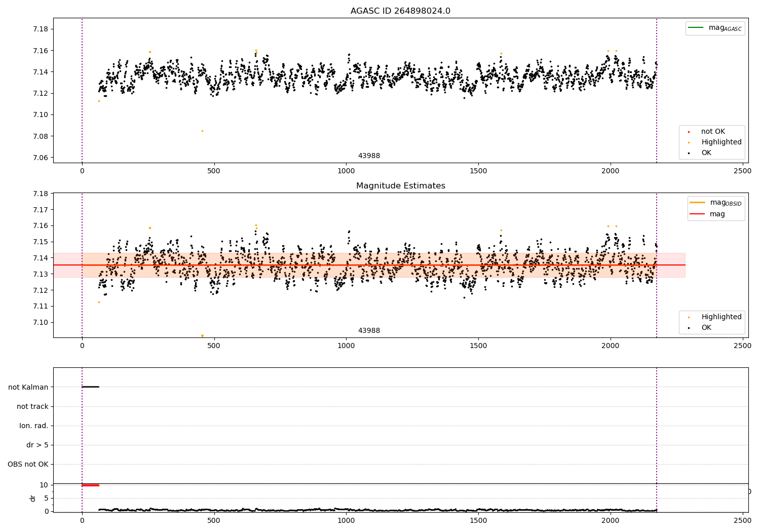Click 'OK' legend entry in Magnitude Estimates plot
The height and width of the screenshot is (532, 760).
(706, 328)
